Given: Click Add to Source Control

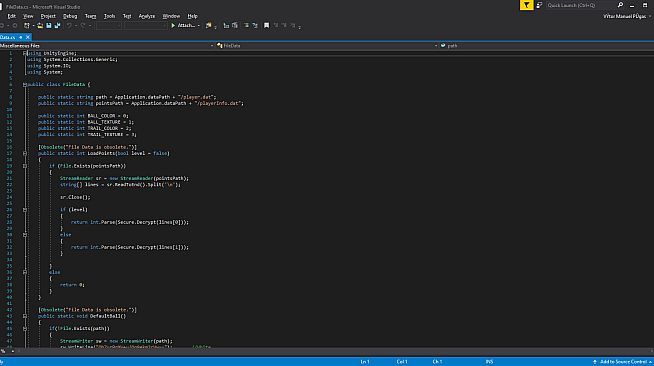Looking at the screenshot, I should 621,362.
